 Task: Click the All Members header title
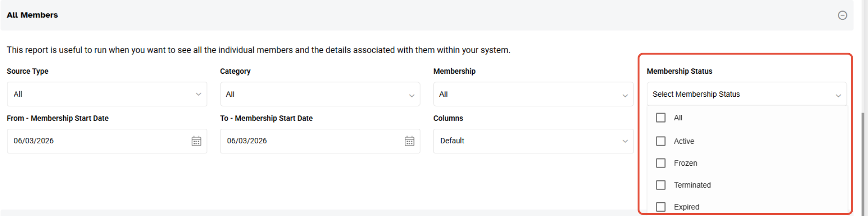click(x=33, y=15)
